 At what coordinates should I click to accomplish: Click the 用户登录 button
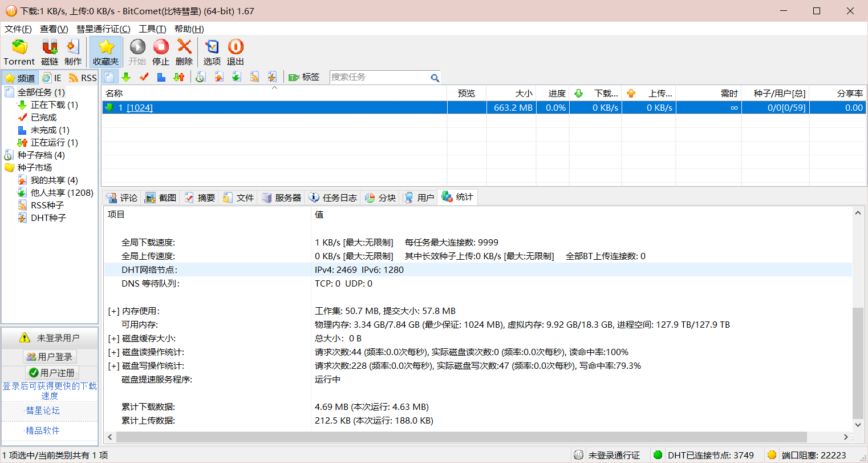tap(50, 357)
